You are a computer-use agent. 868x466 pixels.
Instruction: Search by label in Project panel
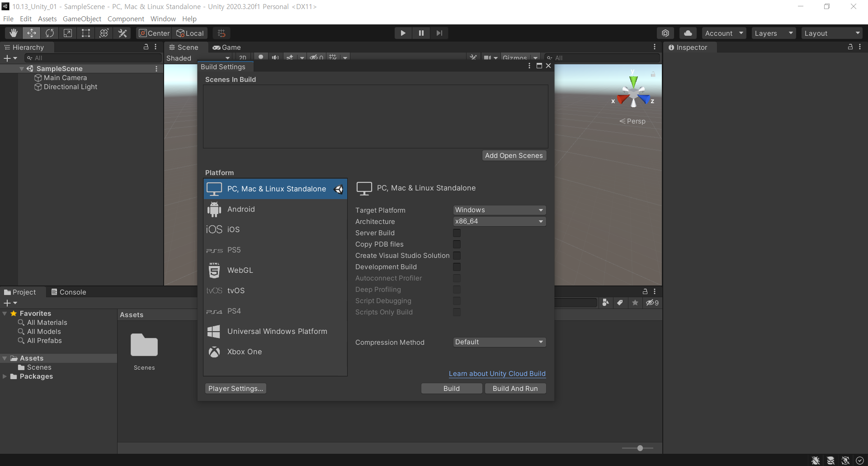[620, 303]
